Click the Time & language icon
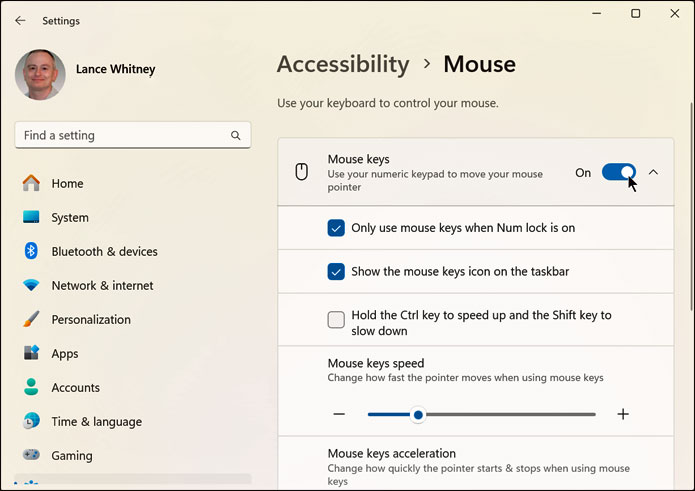695x491 pixels. click(31, 422)
